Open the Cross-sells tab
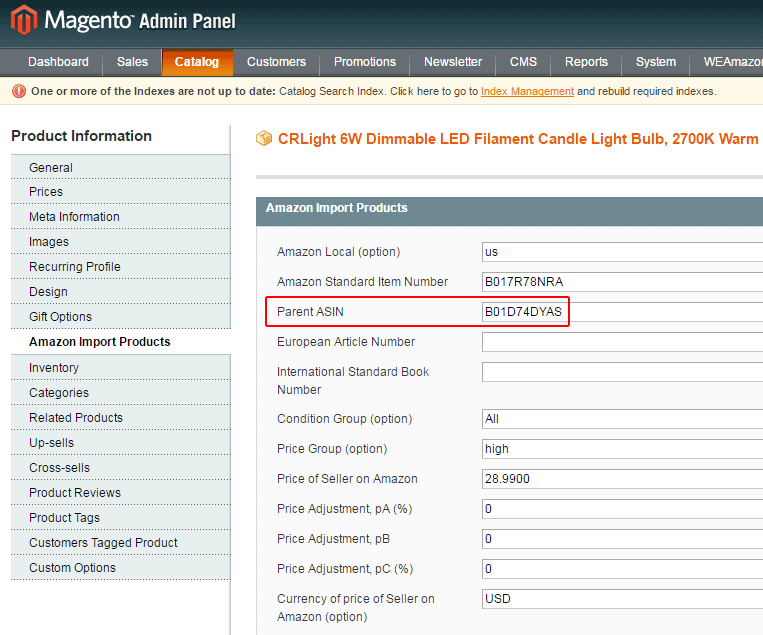 click(121, 467)
